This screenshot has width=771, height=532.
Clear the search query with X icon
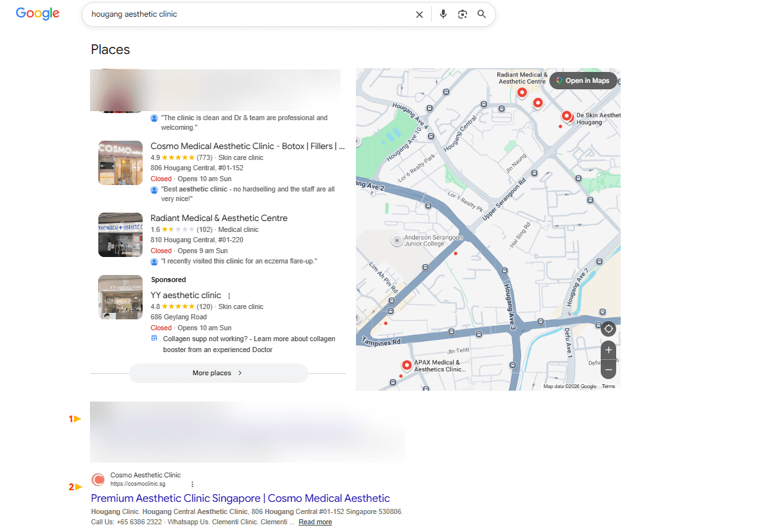coord(420,14)
